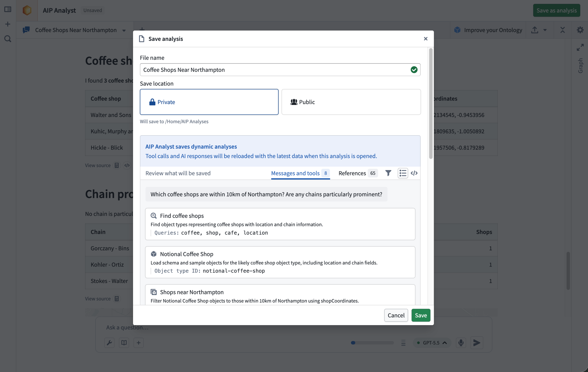
Task: Open the export options dropdown arrow
Action: click(x=545, y=30)
